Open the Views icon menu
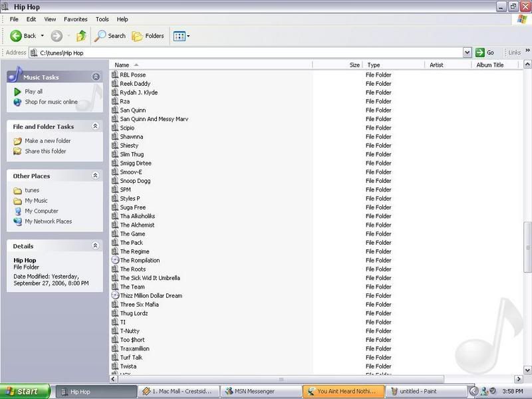The image size is (532, 399). (x=179, y=36)
